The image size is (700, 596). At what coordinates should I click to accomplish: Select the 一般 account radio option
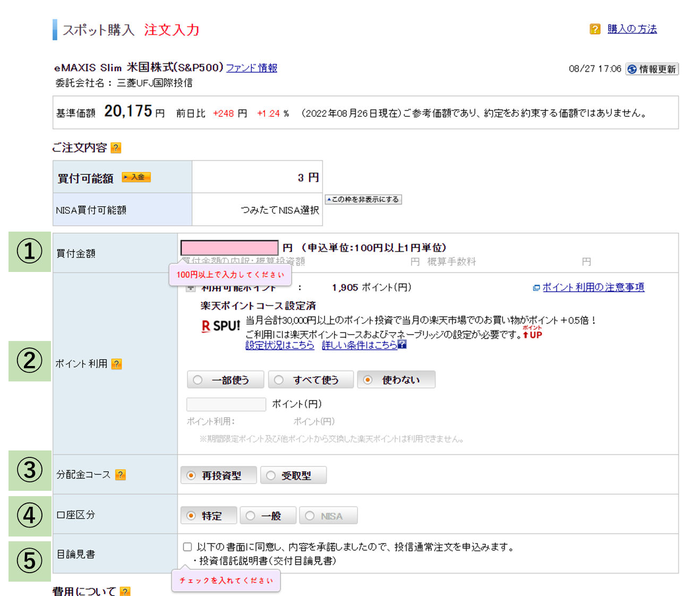coord(268,516)
